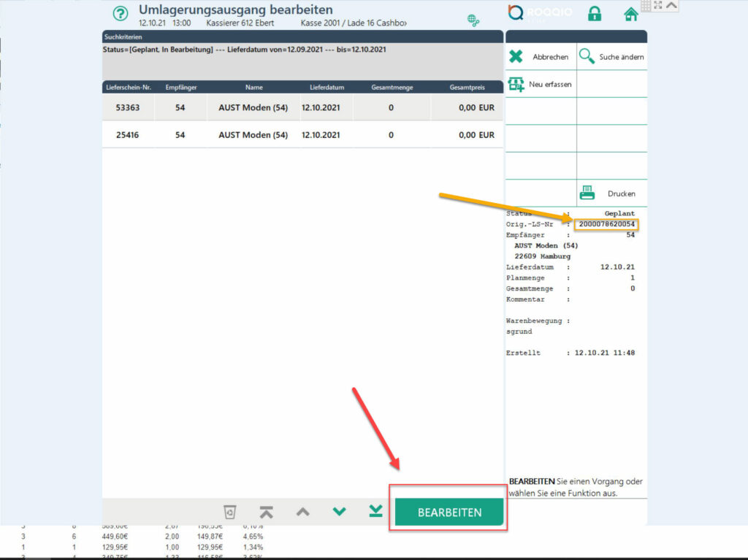
Task: Move selection down one row
Action: 339,512
